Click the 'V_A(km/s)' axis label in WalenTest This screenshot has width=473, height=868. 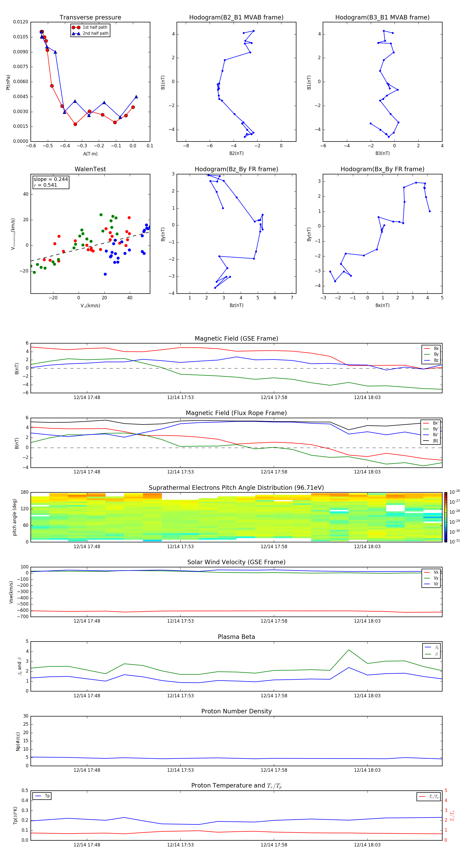click(90, 306)
